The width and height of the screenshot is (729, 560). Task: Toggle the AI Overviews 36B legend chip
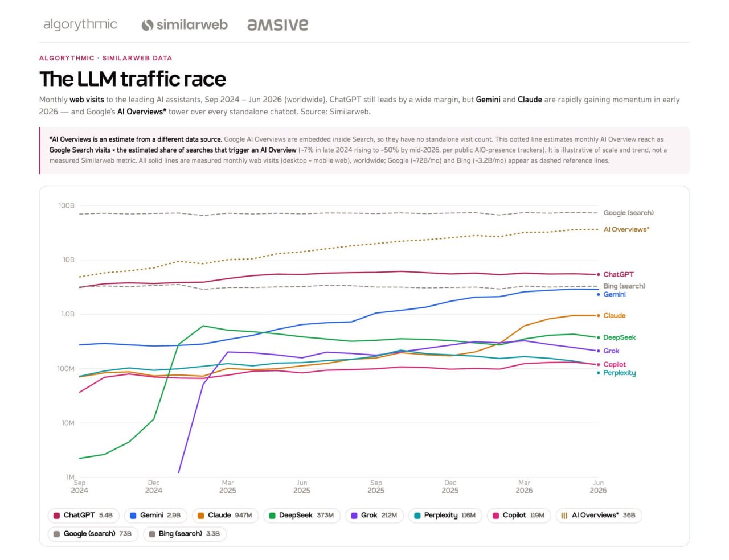click(x=599, y=516)
